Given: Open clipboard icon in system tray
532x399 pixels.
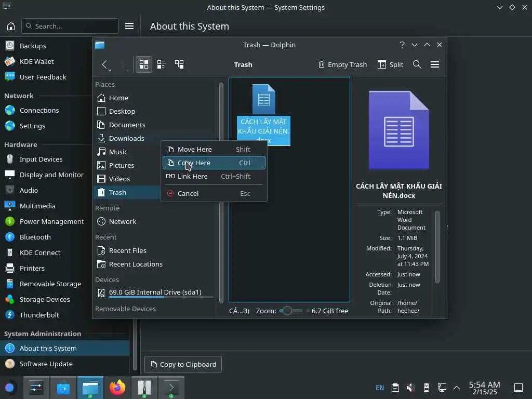Looking at the screenshot, I should pos(395,388).
